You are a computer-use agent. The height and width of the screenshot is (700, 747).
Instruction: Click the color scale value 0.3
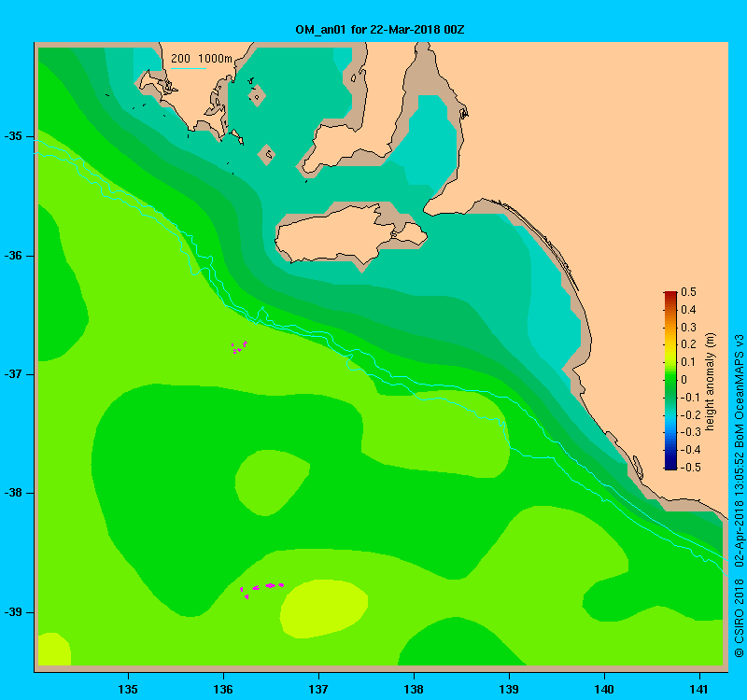[688, 328]
